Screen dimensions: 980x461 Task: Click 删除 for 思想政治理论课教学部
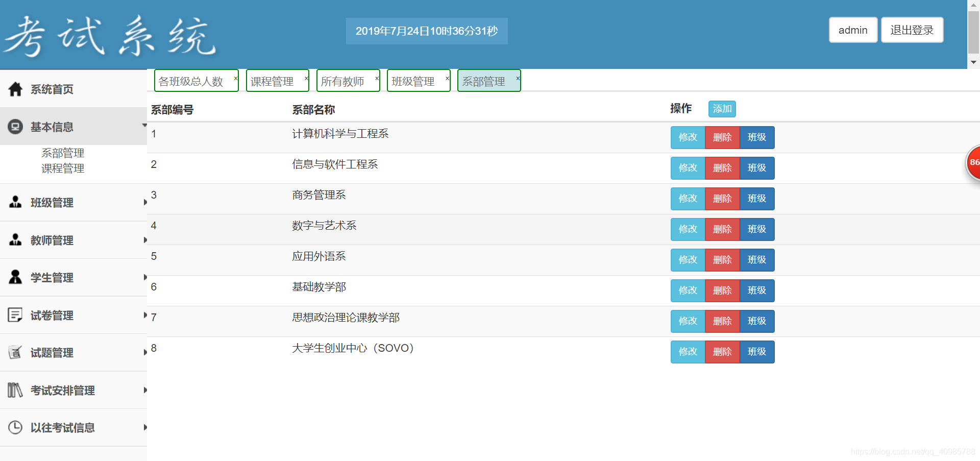(x=722, y=321)
